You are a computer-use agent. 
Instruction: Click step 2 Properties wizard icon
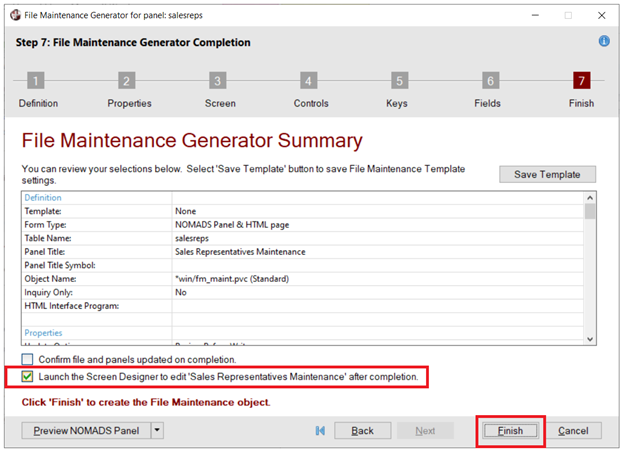(x=127, y=82)
